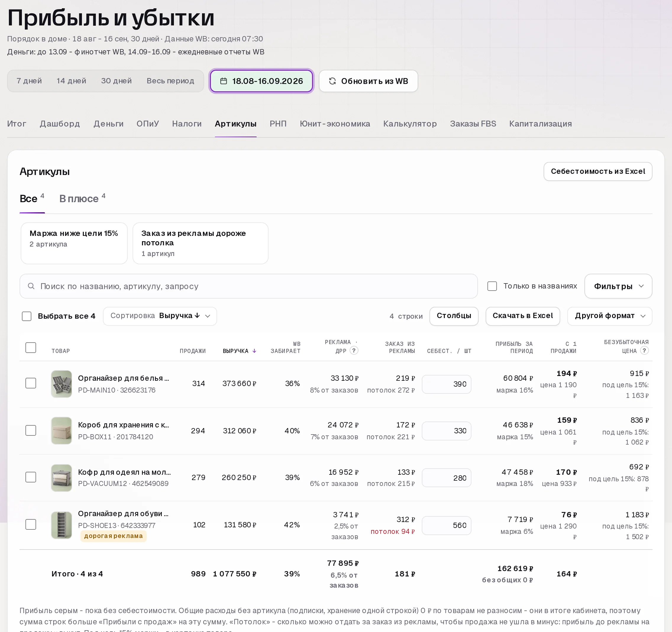Screen dimensions: 672x632
Task: Open the Органайзер для обуви product thumbnail
Action: (x=61, y=525)
